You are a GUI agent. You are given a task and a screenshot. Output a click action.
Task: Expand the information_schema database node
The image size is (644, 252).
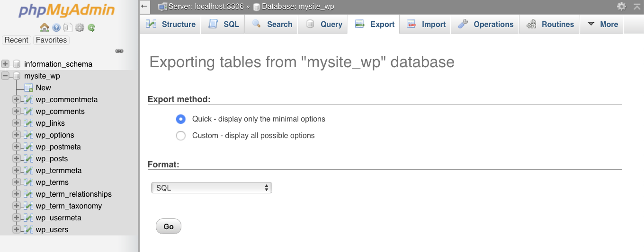5,64
